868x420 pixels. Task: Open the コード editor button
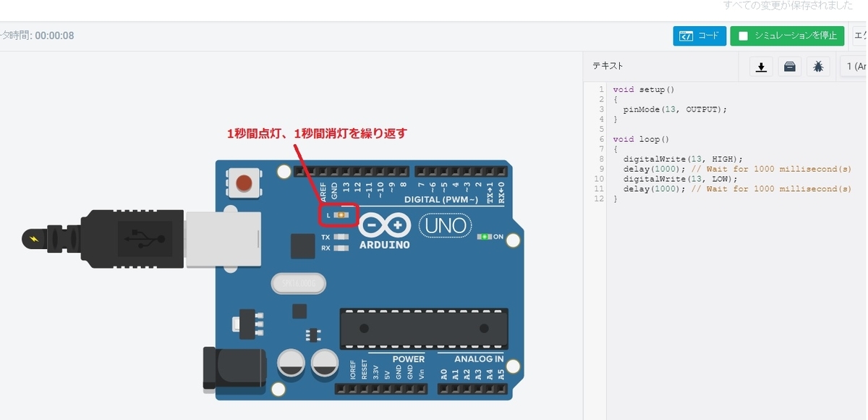point(699,35)
